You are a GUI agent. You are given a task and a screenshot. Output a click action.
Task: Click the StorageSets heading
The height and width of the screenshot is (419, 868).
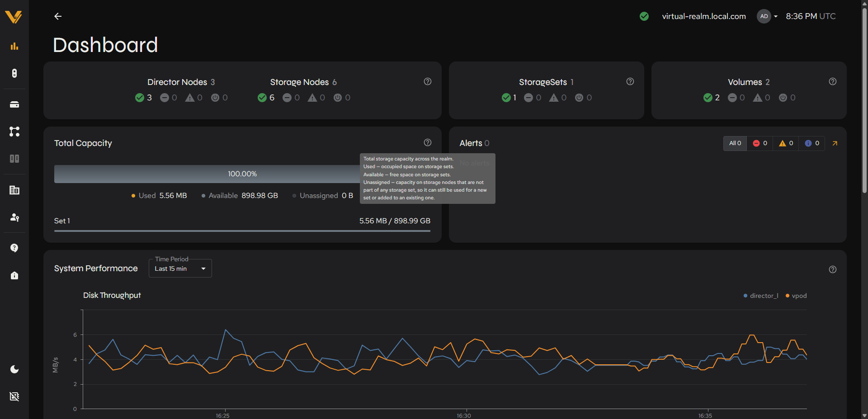(x=543, y=82)
